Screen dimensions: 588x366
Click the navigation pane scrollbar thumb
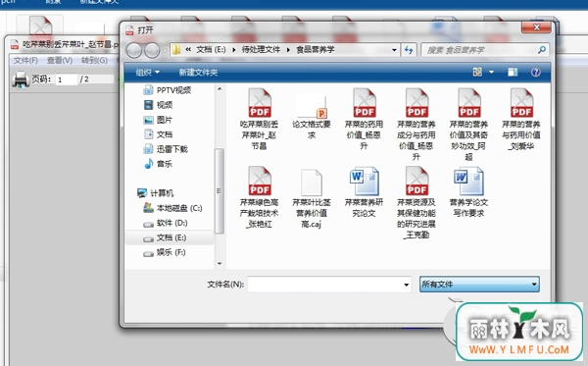pos(220,191)
